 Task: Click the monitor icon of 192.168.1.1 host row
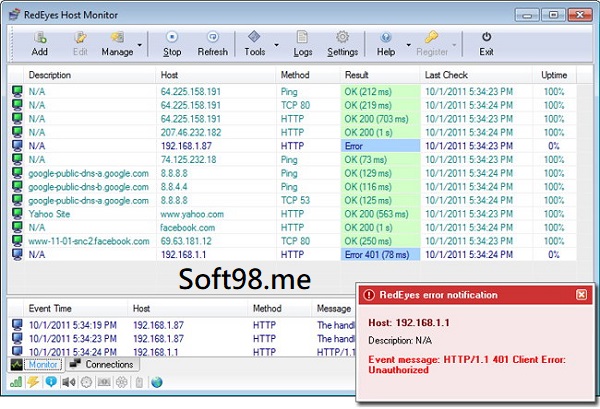pyautogui.click(x=17, y=254)
